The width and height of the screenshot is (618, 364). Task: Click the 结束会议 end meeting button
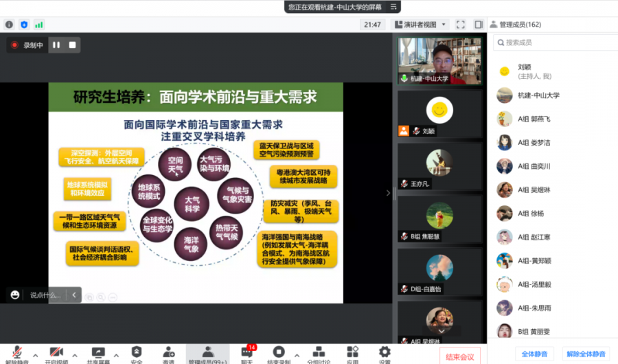(459, 356)
